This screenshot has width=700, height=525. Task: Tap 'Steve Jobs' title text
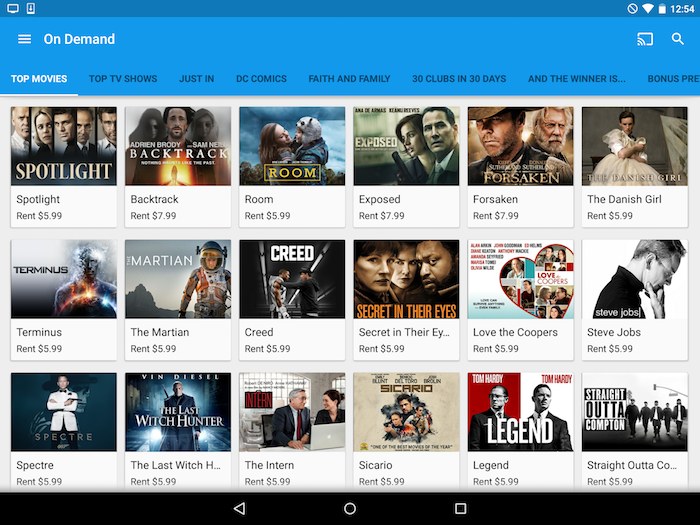(x=614, y=332)
